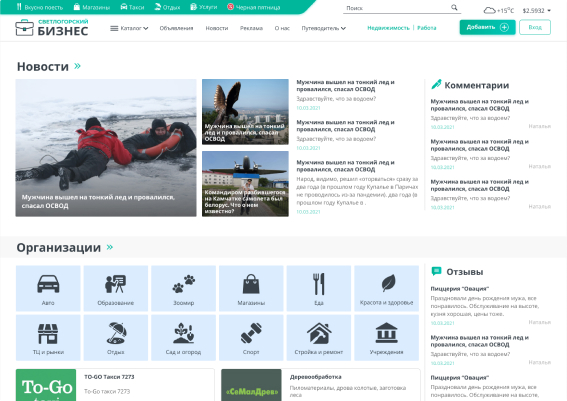Screen dimensions: 567x401
Task: Open the Новости menu item
Action: click(x=217, y=28)
